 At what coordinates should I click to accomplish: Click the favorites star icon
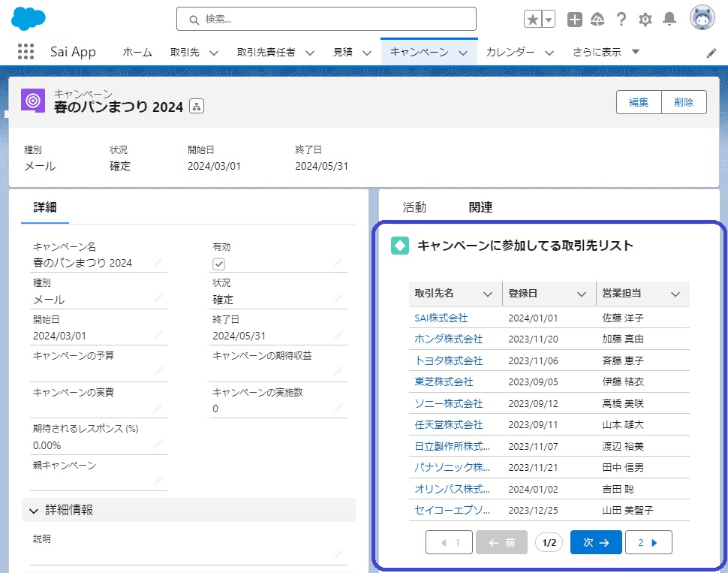(x=533, y=20)
